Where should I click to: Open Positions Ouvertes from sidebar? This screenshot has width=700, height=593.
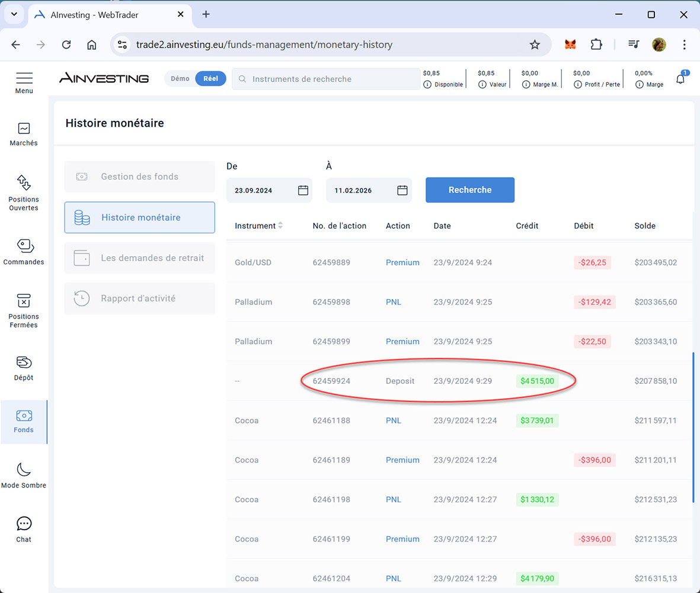pos(24,183)
